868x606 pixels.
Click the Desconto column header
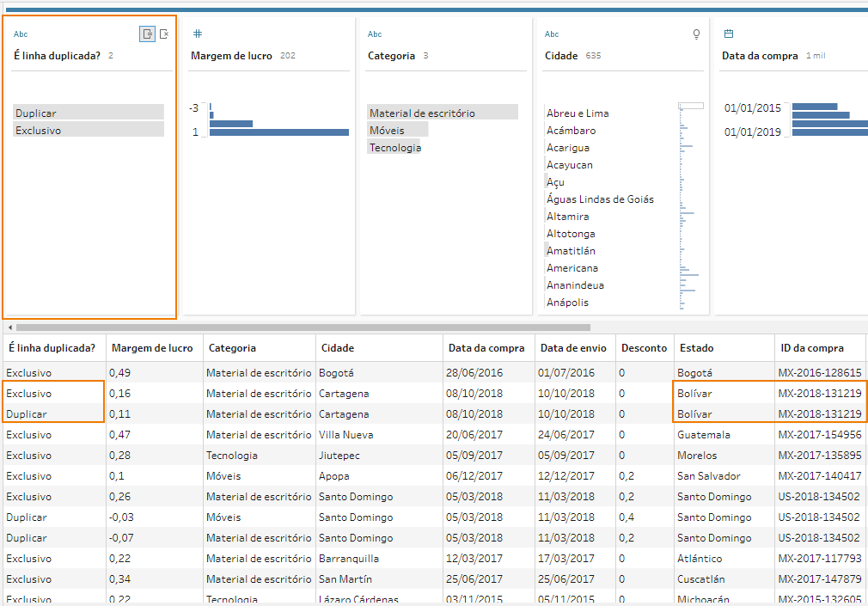(645, 348)
